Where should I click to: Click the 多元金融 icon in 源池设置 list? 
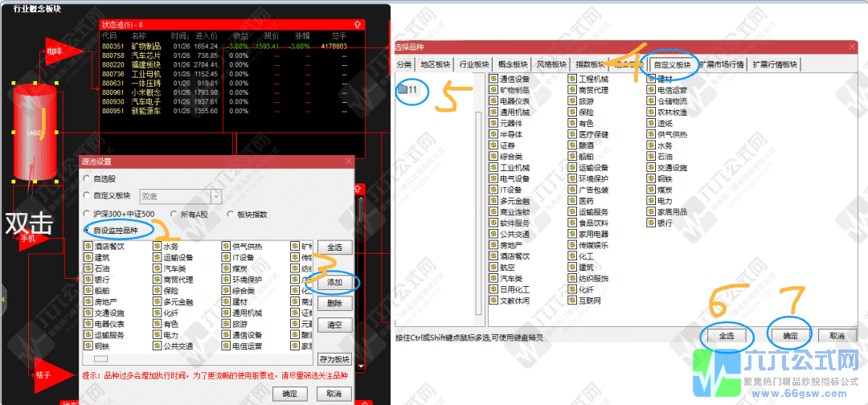click(x=157, y=301)
